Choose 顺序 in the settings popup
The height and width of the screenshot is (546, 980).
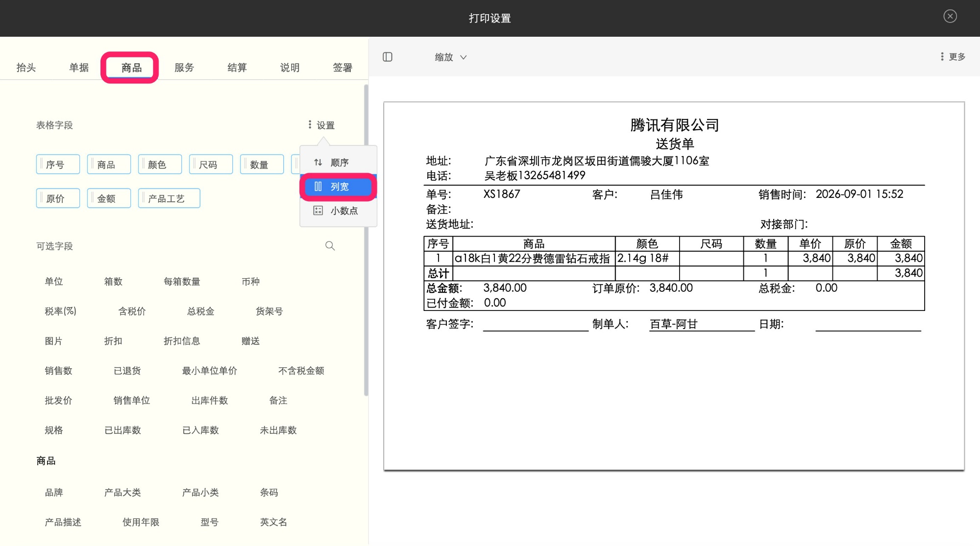click(x=338, y=163)
